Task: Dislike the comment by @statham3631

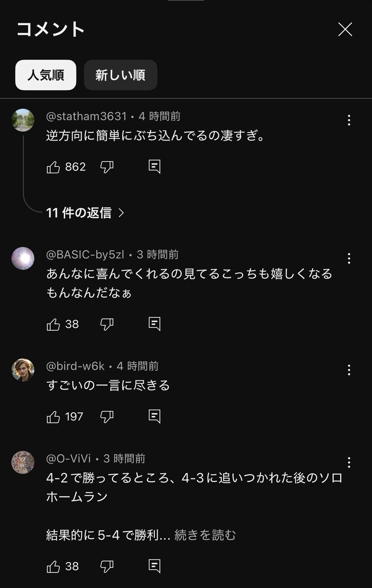Action: point(107,167)
